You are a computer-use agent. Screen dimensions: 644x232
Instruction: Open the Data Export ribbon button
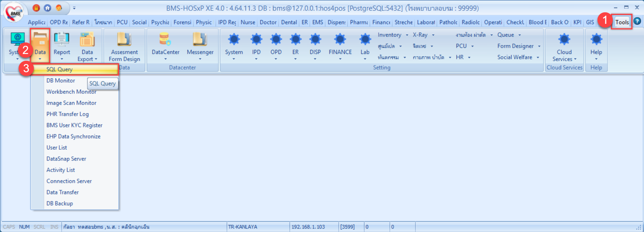click(x=87, y=46)
